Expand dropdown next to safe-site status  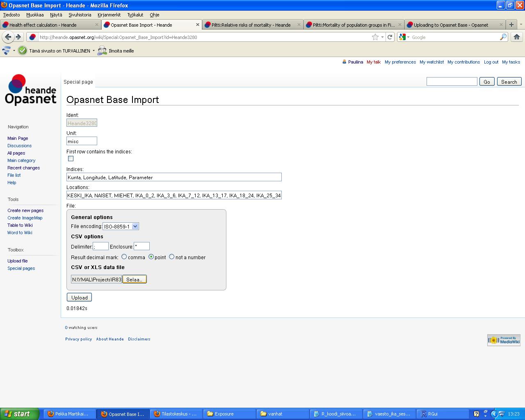(94, 51)
